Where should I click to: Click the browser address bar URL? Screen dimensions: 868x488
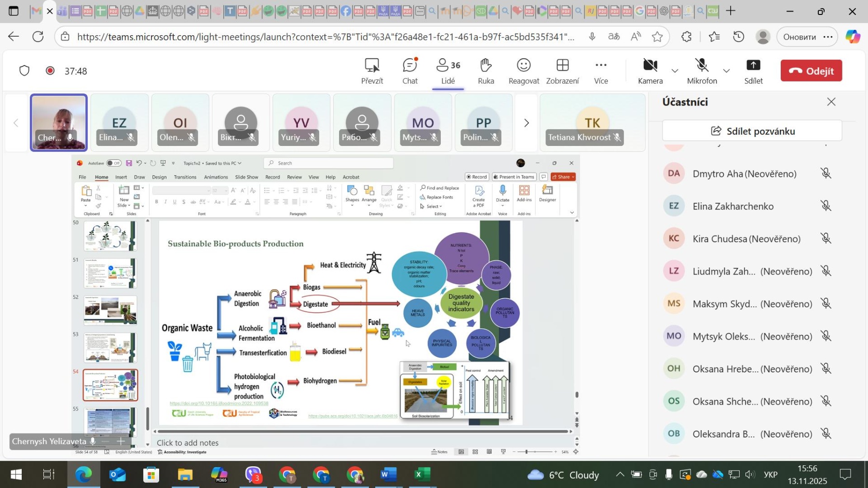(x=325, y=37)
